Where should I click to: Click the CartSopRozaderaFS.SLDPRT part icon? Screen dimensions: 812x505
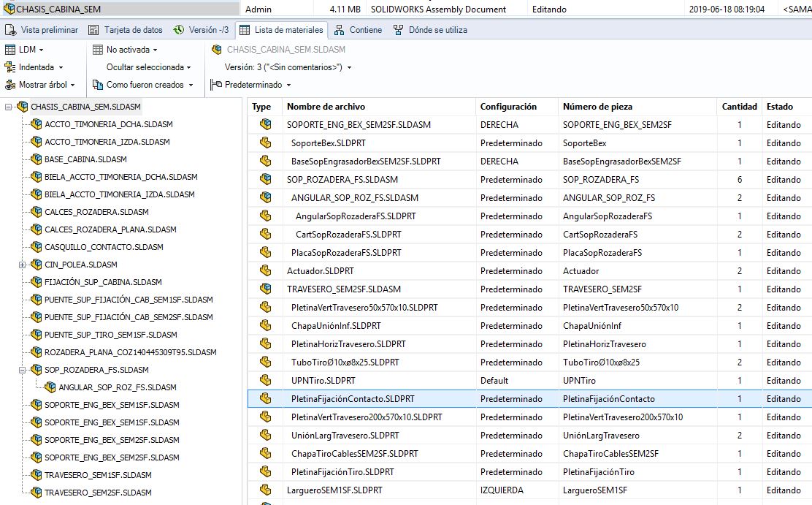pos(266,235)
